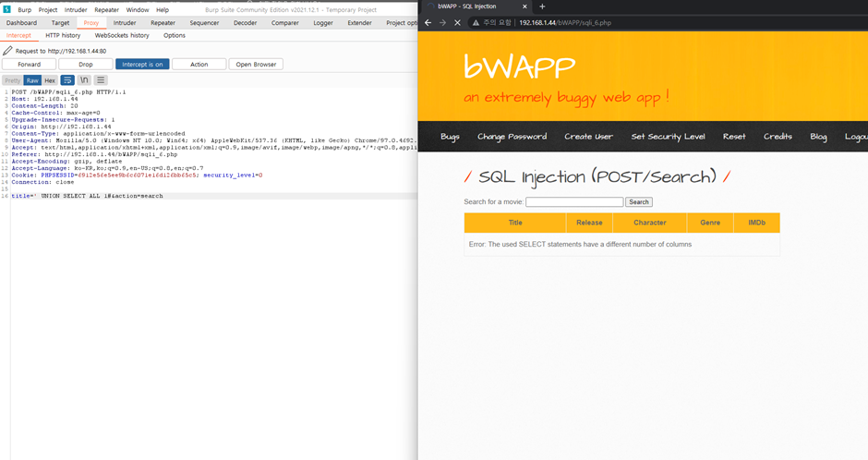The width and height of the screenshot is (868, 460).
Task: Open the Intruder menu in menu bar
Action: click(76, 10)
